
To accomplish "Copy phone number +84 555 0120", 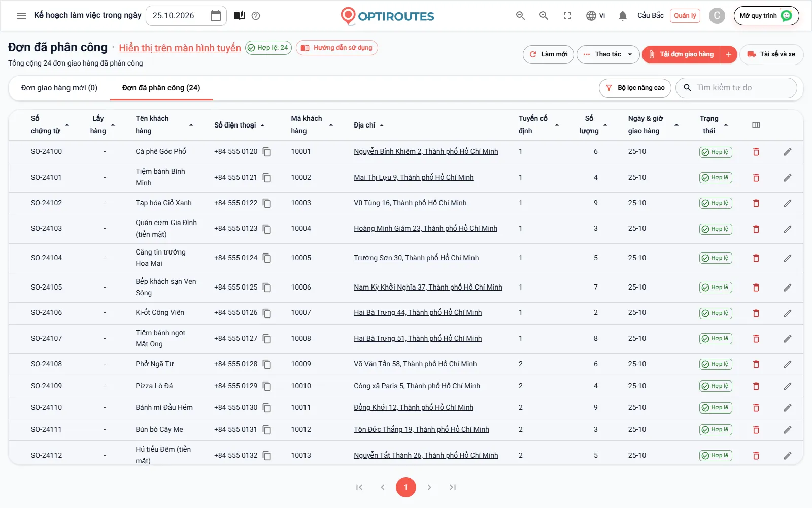I will coord(267,152).
